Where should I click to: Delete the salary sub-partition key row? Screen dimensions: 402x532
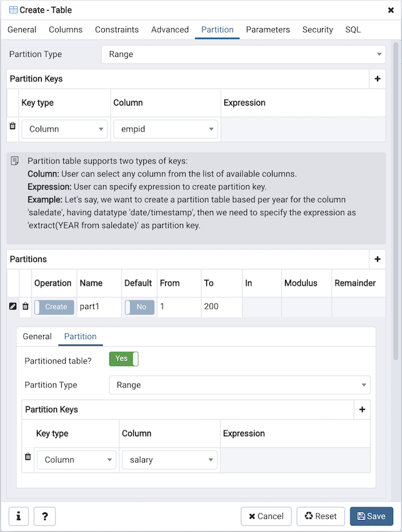pos(28,457)
